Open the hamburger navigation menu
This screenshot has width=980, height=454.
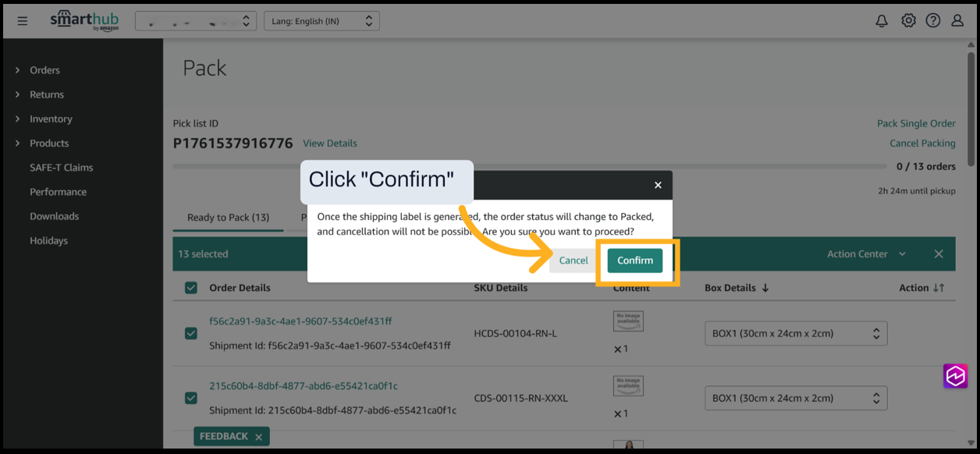click(x=23, y=21)
